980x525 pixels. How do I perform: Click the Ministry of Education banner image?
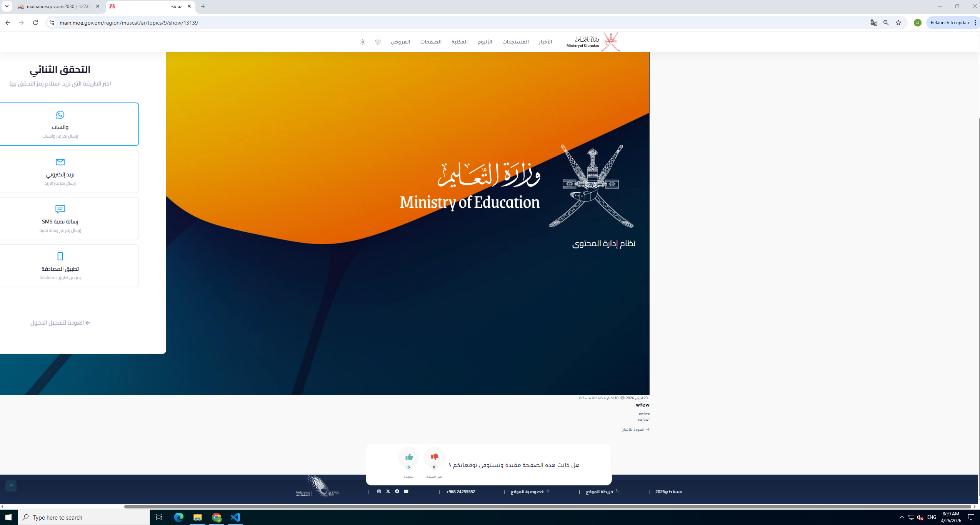coord(325,223)
